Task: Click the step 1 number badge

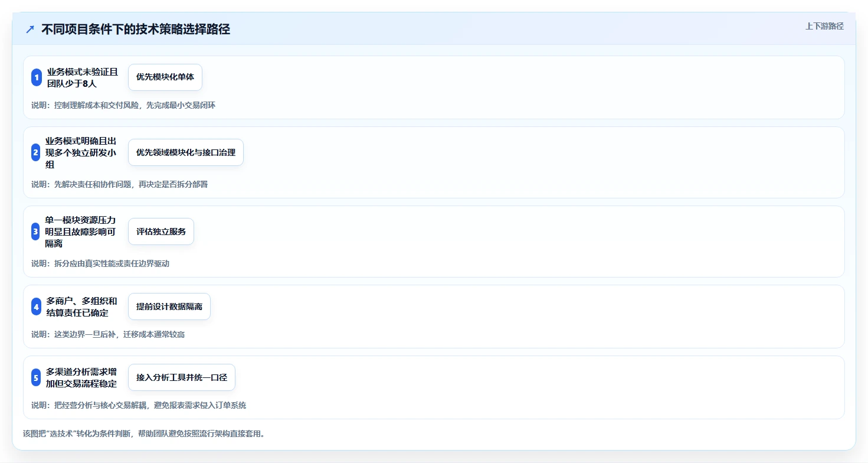Action: point(36,77)
